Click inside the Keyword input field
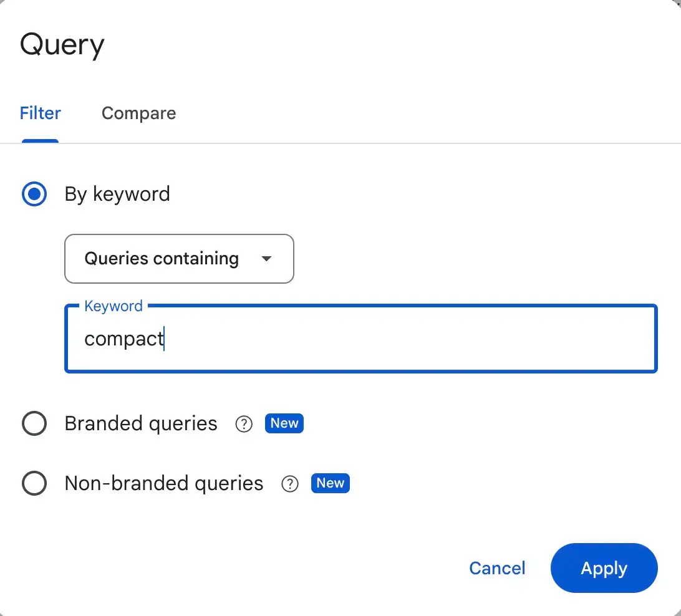The image size is (681, 616). (x=360, y=339)
